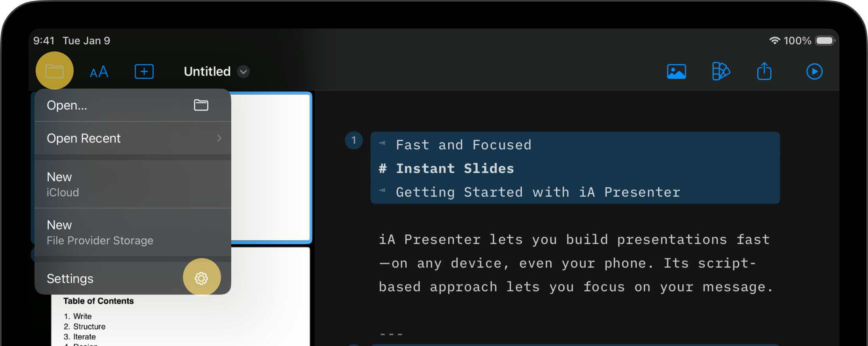The width and height of the screenshot is (868, 346).
Task: Open the image insert icon
Action: pos(676,72)
